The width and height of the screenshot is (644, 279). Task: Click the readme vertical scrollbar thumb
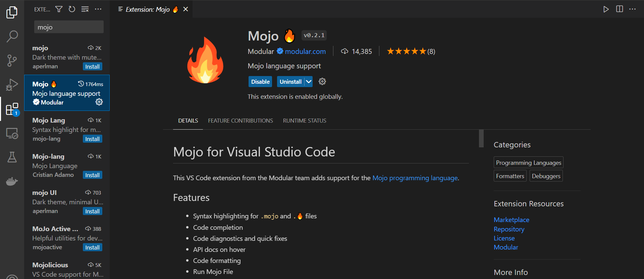click(481, 138)
